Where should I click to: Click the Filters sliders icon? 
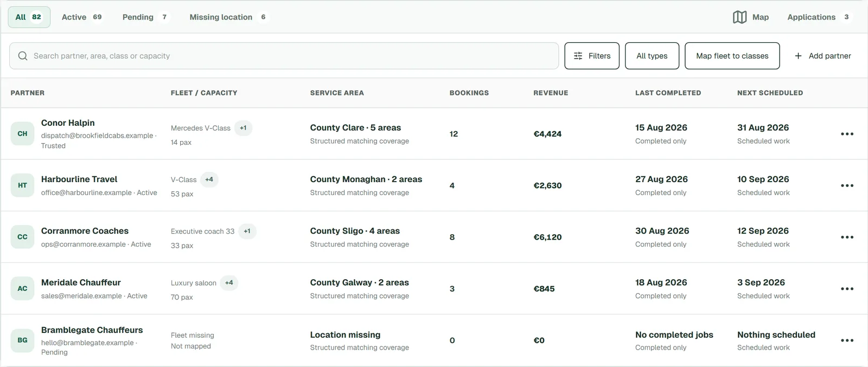pos(578,56)
